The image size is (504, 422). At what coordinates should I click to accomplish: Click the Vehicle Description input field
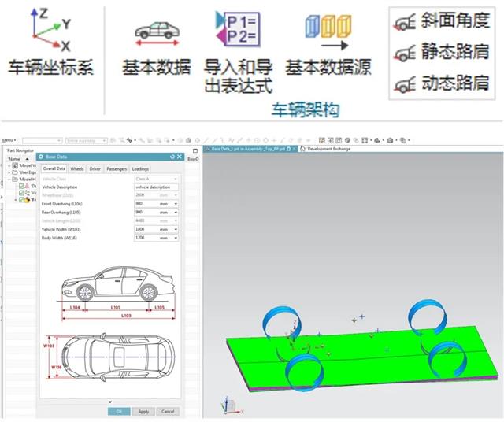tap(156, 187)
